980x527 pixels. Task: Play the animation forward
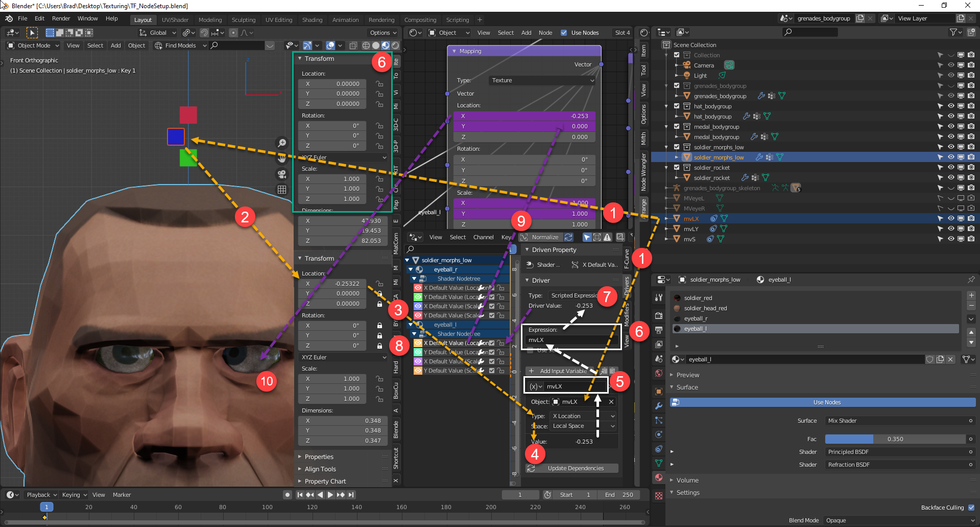point(330,495)
